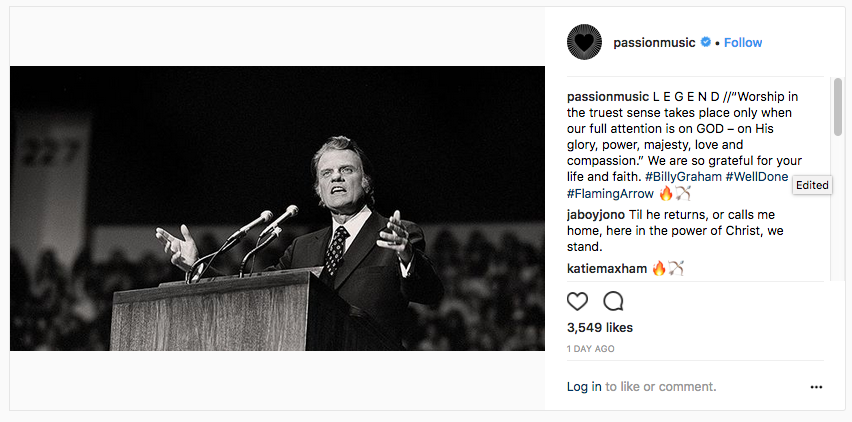Click the passionmusic black heart avatar
Viewport: 852px width, 422px height.
pyautogui.click(x=584, y=42)
